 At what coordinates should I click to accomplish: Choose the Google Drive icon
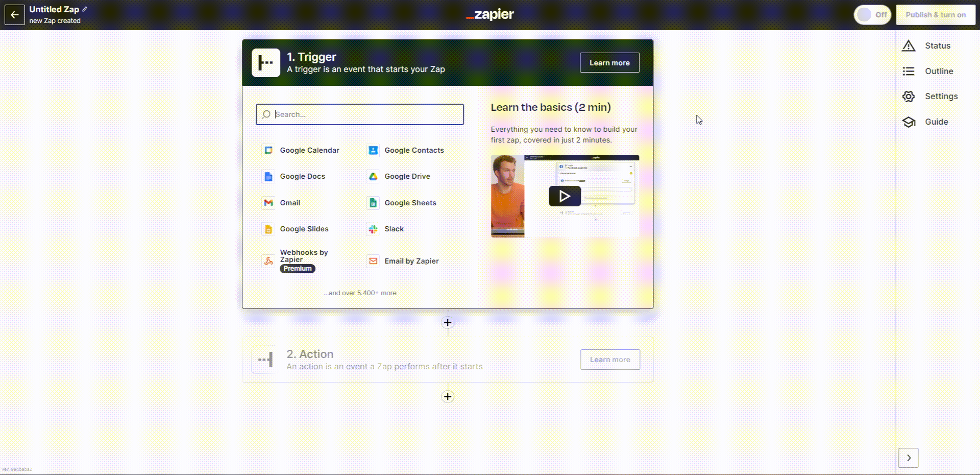[373, 176]
